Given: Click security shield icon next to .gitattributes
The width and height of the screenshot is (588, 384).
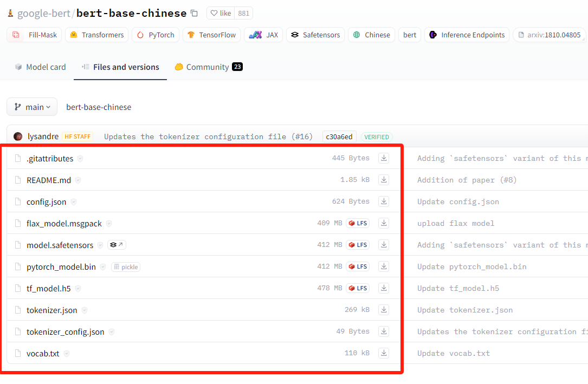Looking at the screenshot, I should click(80, 159).
